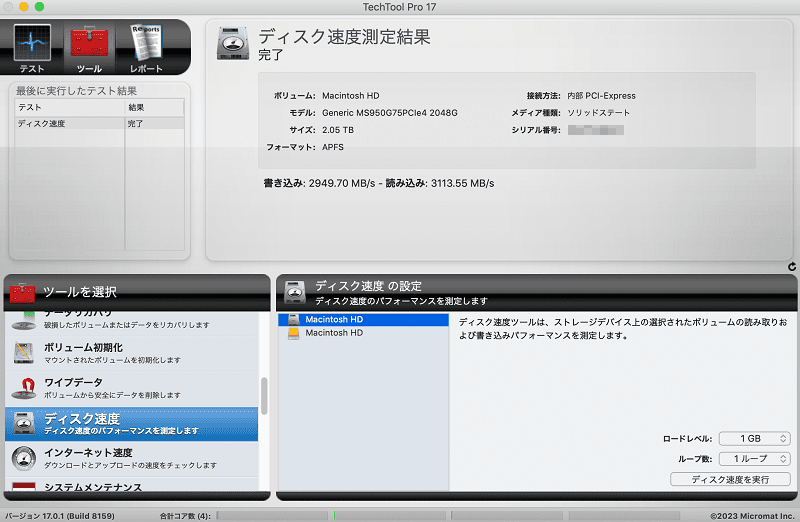Click the model value Generic MS950G75PCIe4 2048G
The width and height of the screenshot is (800, 522).
390,113
